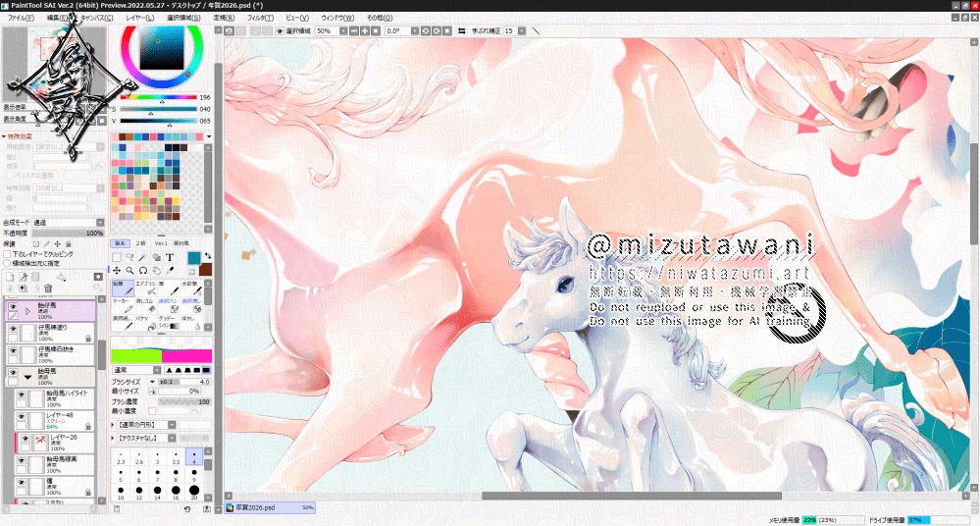980x526 pixels.
Task: Collapse the 軸母馬 layer folder
Action: [27, 376]
